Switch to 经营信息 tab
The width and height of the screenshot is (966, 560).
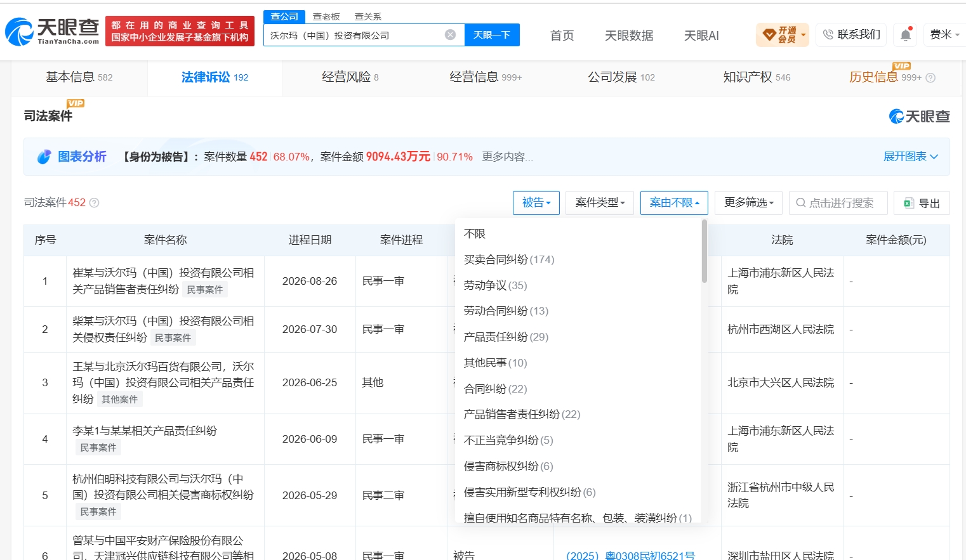pyautogui.click(x=486, y=77)
